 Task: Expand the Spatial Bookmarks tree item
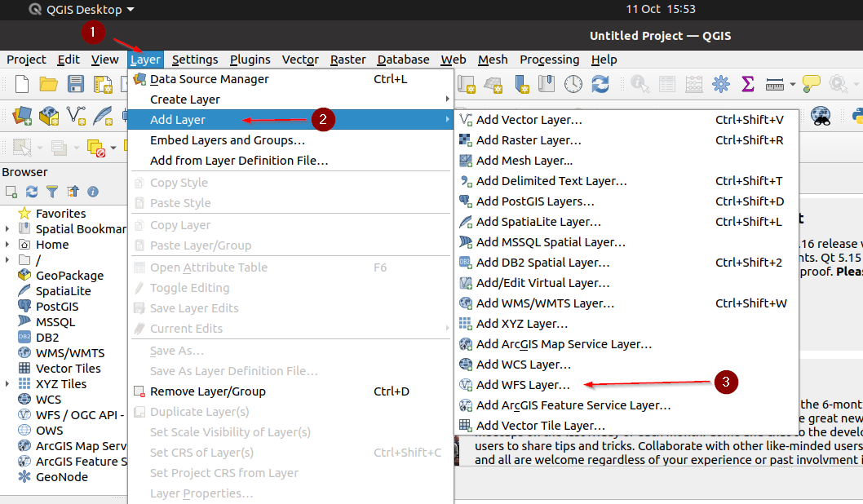click(x=7, y=229)
